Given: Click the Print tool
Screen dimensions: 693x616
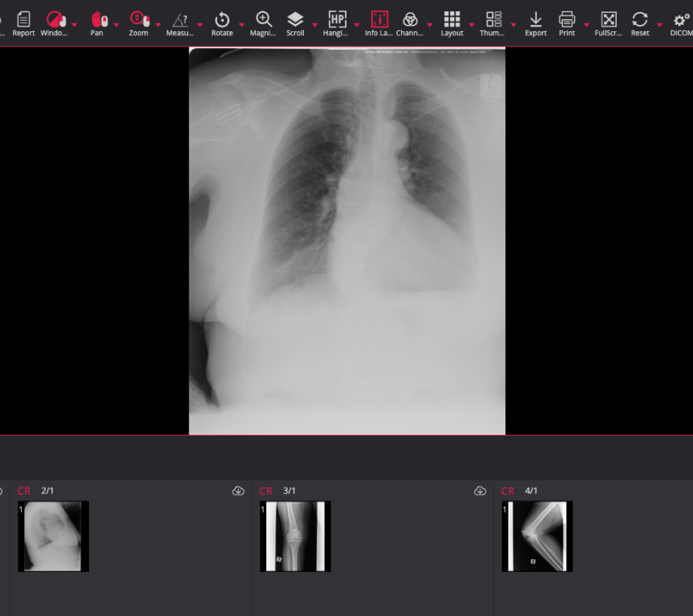Looking at the screenshot, I should 567,24.
